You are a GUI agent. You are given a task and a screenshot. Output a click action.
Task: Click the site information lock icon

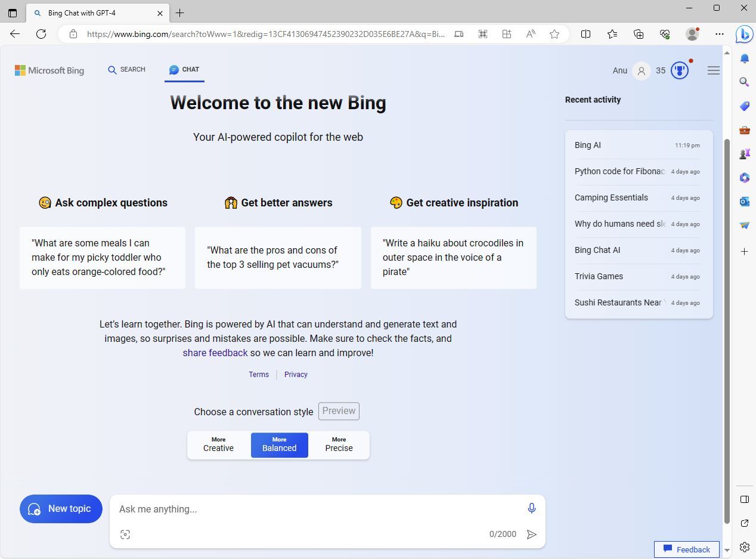point(73,34)
